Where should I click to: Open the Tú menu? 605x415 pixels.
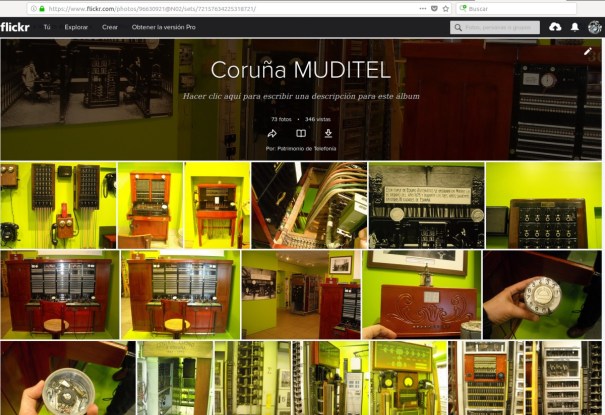(47, 27)
